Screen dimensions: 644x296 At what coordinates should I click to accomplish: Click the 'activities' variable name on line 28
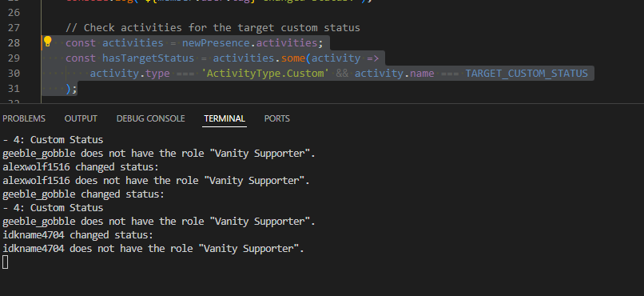133,42
